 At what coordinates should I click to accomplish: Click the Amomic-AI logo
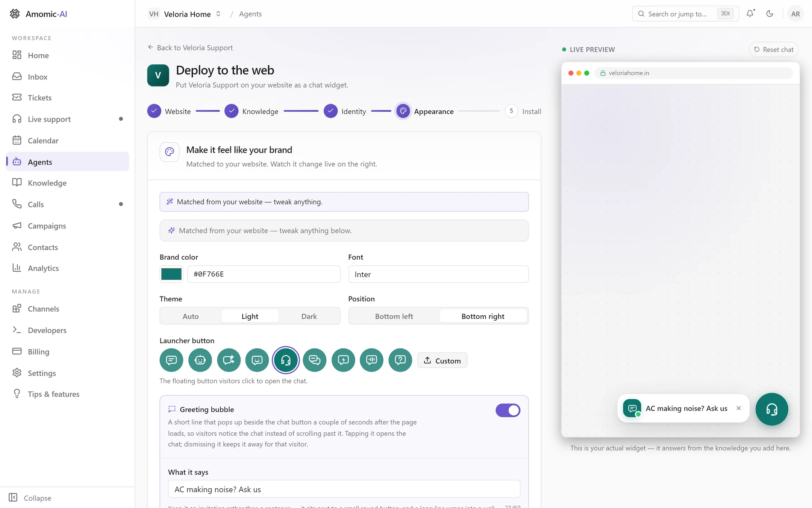point(39,14)
